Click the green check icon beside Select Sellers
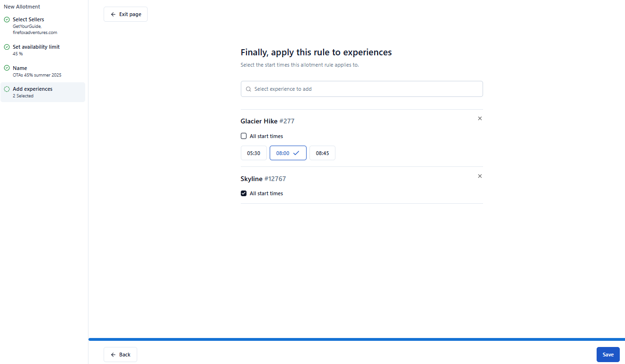This screenshot has height=364, width=625. coord(7,20)
